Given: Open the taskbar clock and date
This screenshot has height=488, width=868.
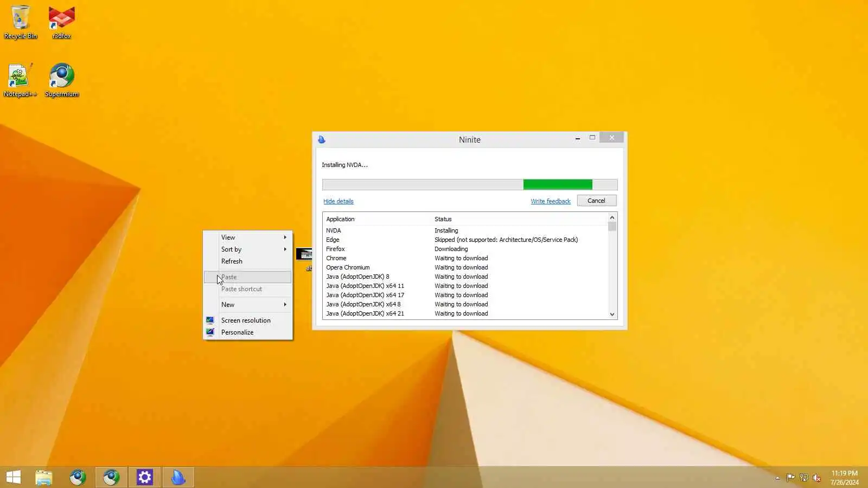Looking at the screenshot, I should (x=844, y=478).
